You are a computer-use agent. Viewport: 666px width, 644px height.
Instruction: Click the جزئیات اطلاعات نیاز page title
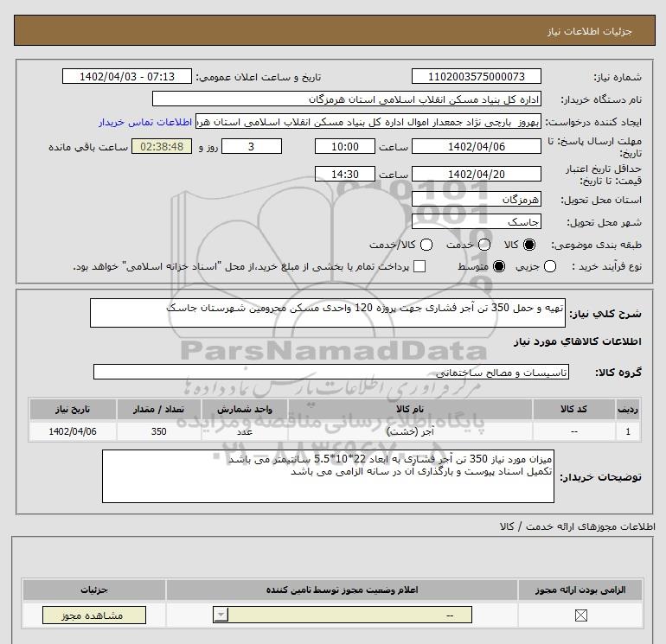(x=590, y=31)
